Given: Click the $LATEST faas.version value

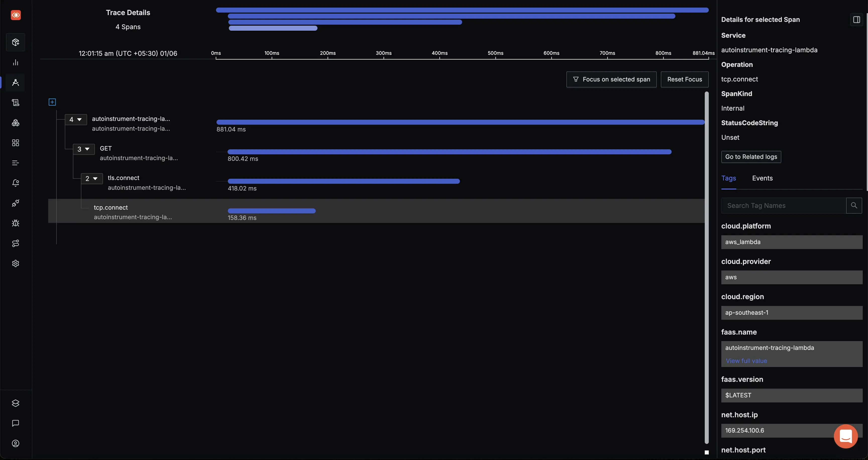Looking at the screenshot, I should [792, 395].
